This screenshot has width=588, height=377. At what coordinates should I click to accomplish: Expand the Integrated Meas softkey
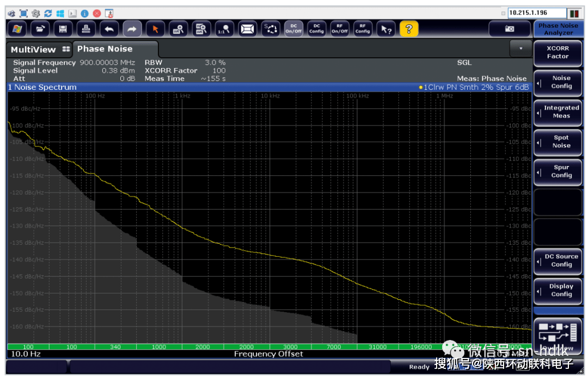558,112
